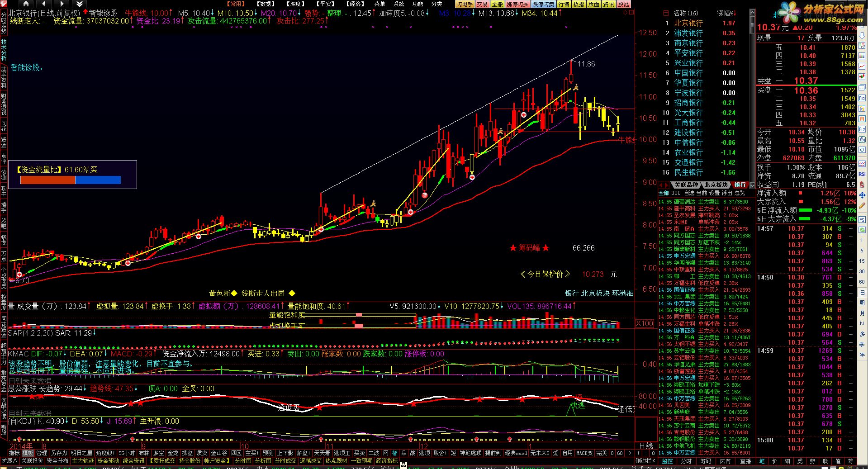Select the 北京板块 tab
The width and height of the screenshot is (868, 469).
716,185
